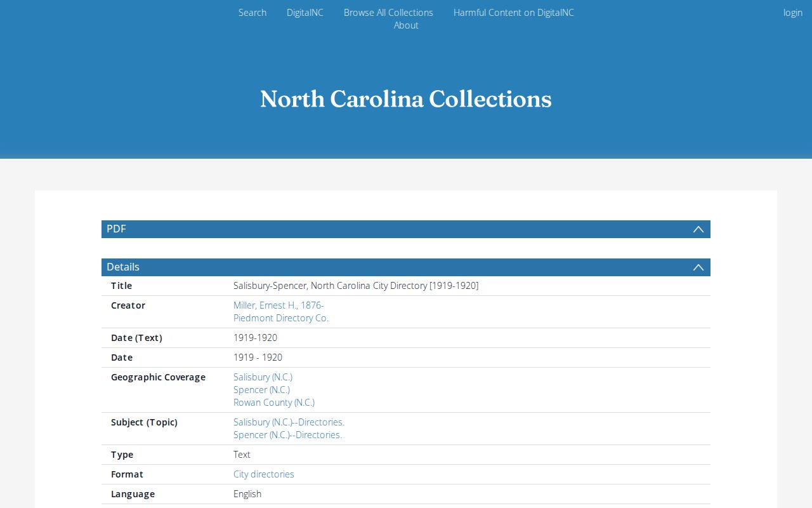Open Spencer (N.C.)--Directories. subject link
Viewport: 812px width, 508px height.
coord(287,435)
